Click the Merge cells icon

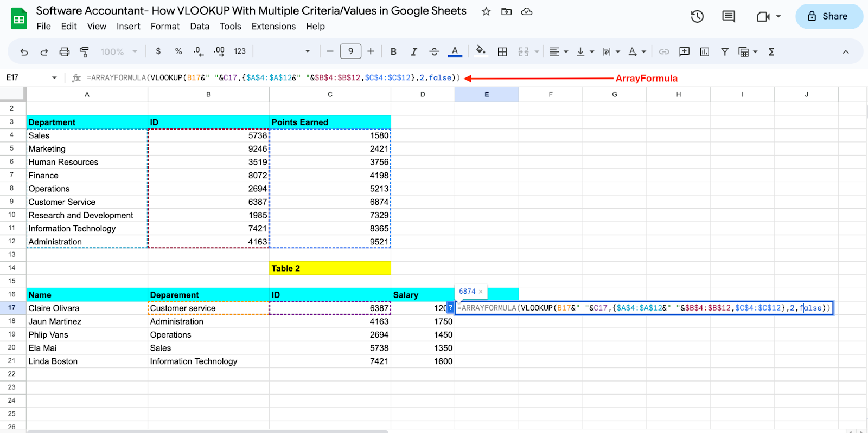tap(524, 51)
